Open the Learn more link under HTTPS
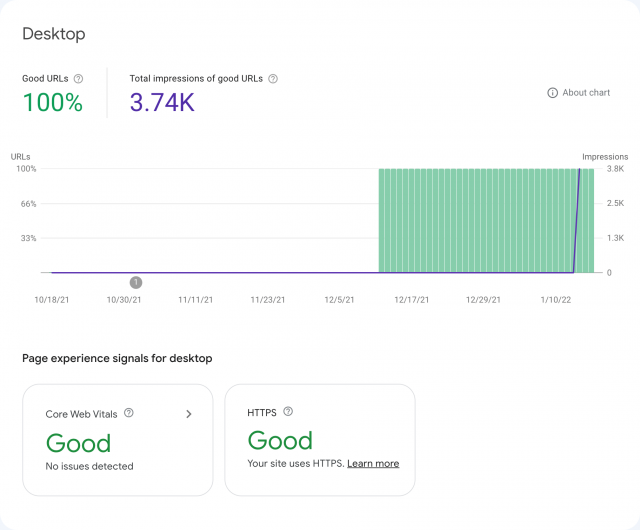 tap(373, 464)
